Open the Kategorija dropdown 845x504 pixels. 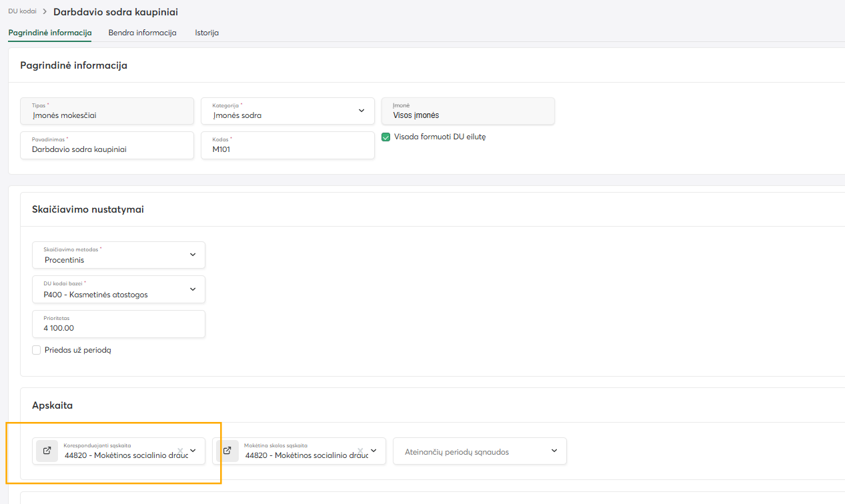click(287, 111)
